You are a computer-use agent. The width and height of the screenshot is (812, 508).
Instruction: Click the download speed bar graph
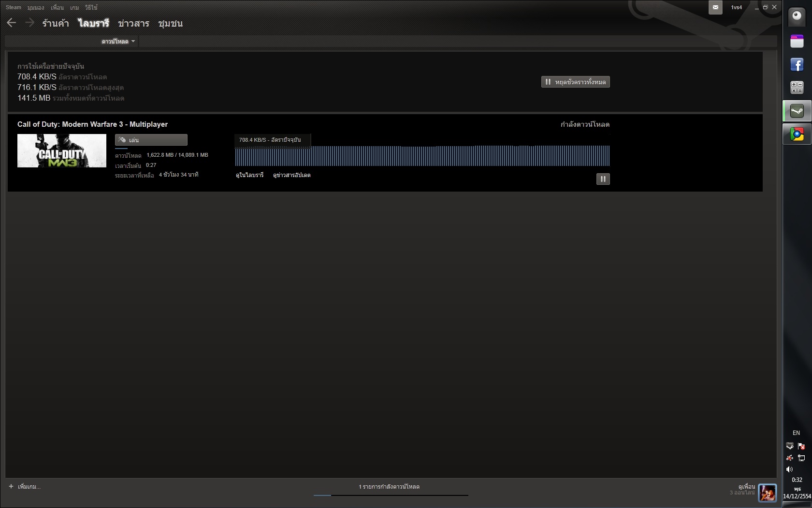[422, 156]
